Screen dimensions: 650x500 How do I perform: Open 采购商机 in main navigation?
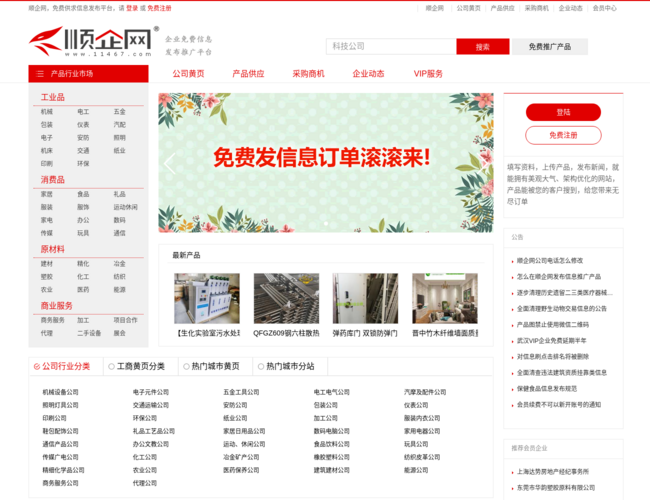click(x=308, y=74)
